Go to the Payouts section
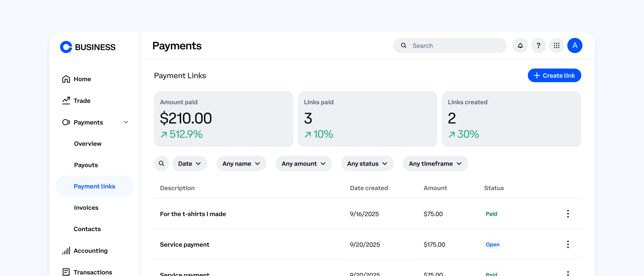Viewport: 644px width, 276px height. tap(86, 165)
